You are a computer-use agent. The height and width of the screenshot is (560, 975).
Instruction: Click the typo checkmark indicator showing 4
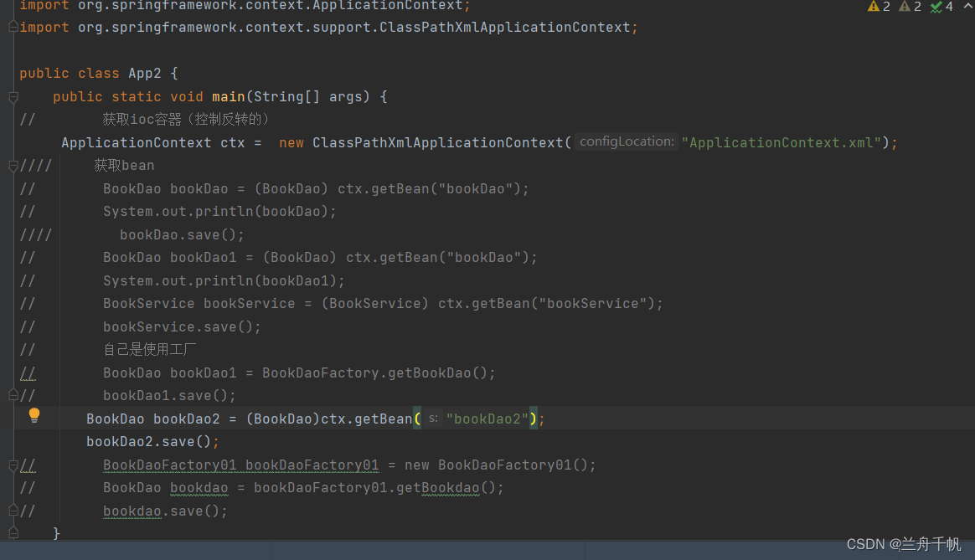click(941, 6)
